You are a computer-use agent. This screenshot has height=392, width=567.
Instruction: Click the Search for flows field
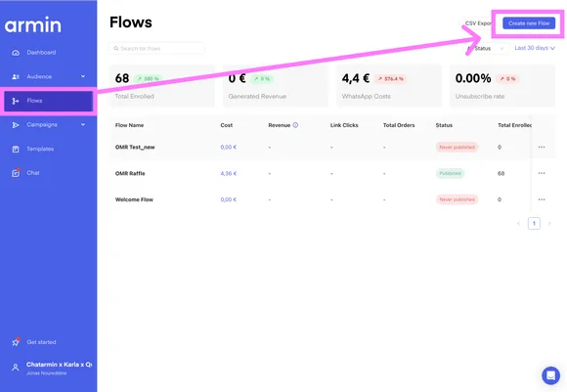(157, 48)
